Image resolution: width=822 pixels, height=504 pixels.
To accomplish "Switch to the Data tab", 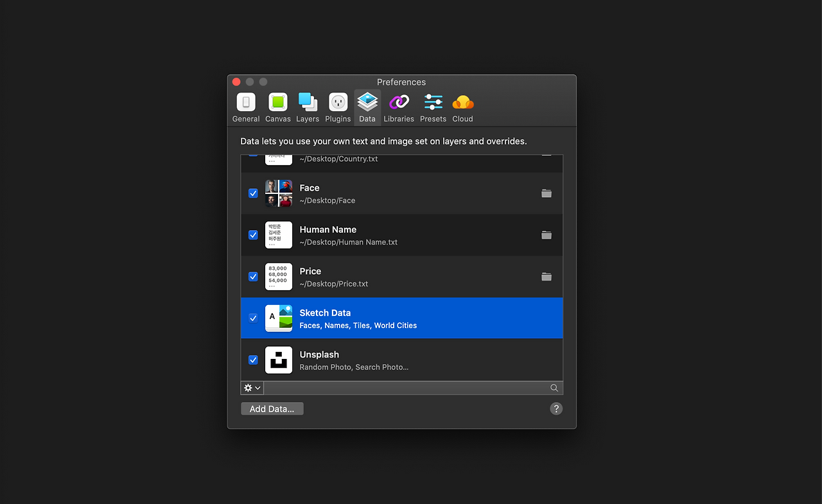I will tap(367, 107).
